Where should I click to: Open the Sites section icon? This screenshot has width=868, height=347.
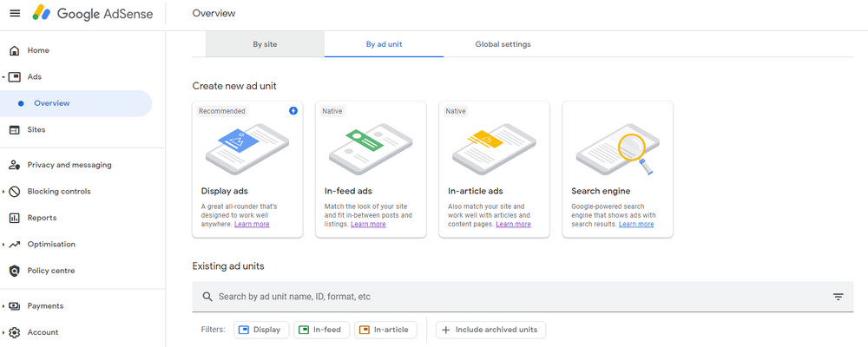(x=14, y=130)
